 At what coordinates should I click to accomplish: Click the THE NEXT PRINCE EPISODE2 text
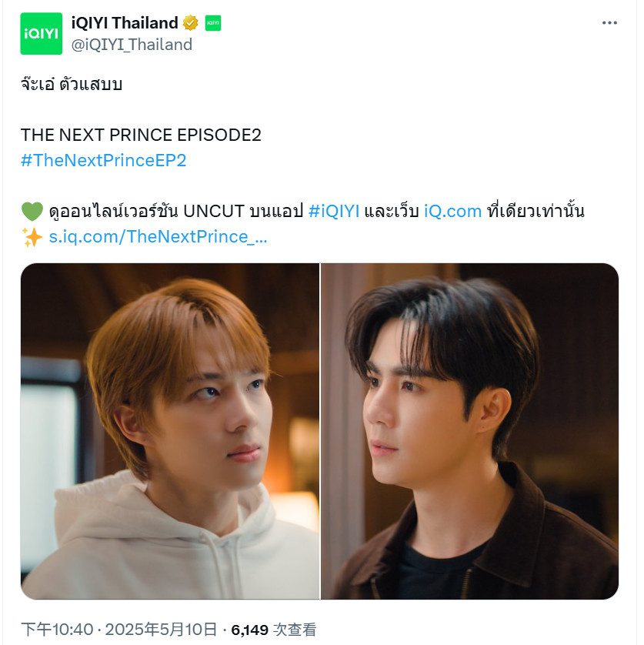click(x=141, y=135)
